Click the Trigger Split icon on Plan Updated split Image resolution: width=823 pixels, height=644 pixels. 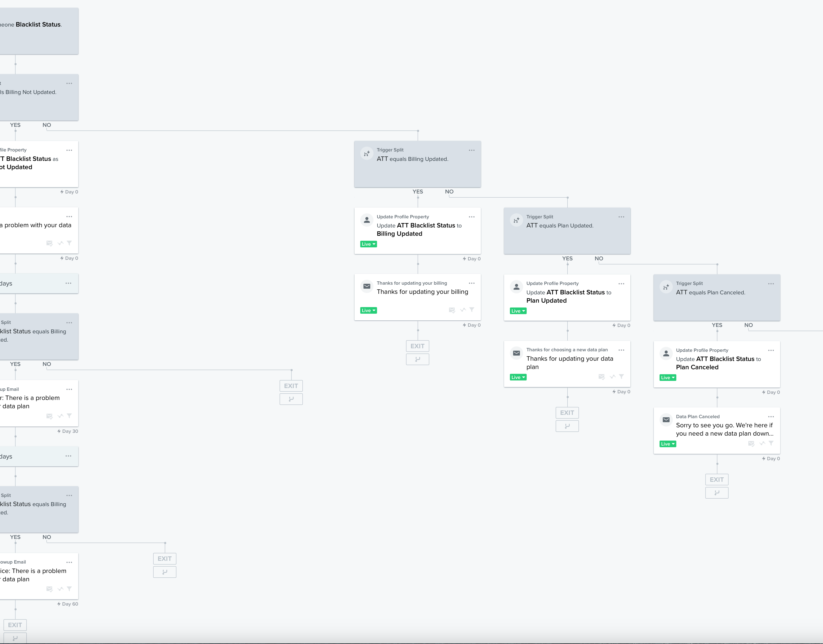(x=516, y=220)
